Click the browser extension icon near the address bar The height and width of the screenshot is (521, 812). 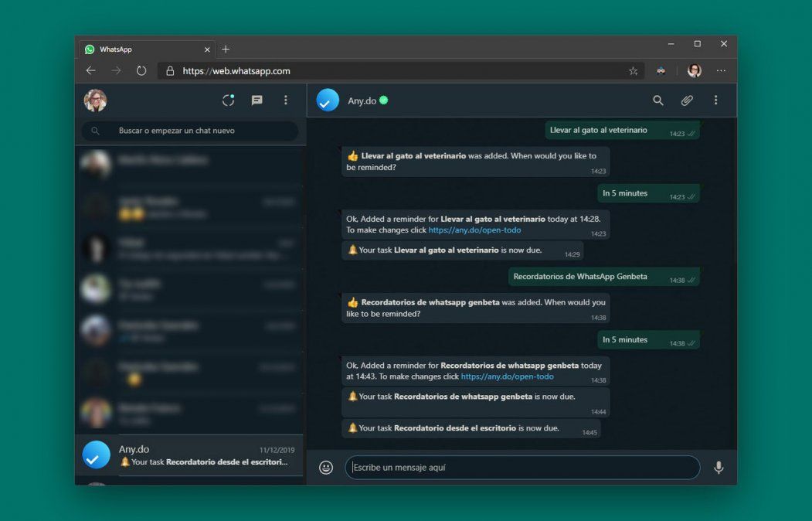click(x=661, y=70)
